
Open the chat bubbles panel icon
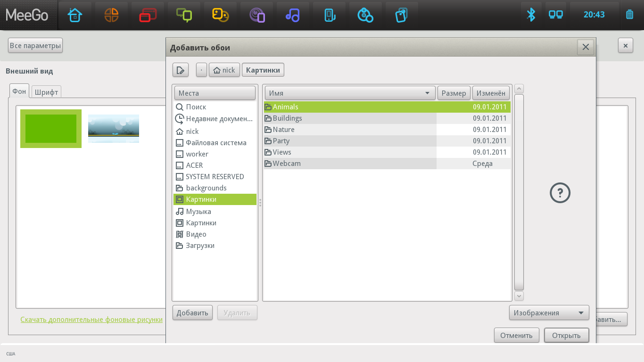click(184, 15)
